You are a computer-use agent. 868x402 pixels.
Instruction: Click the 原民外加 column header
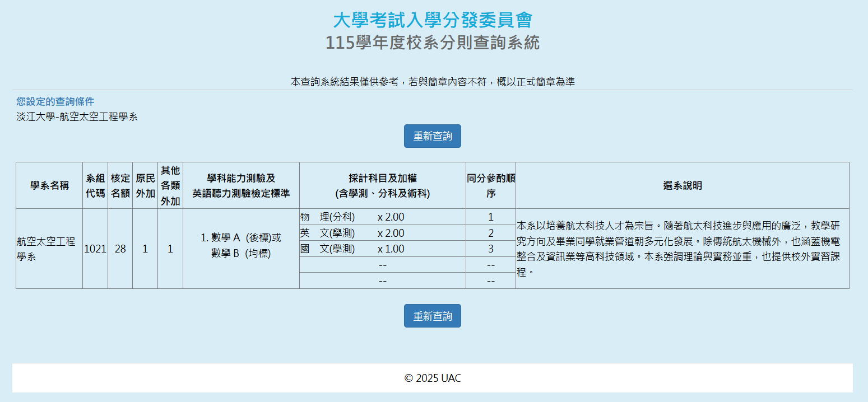(x=145, y=185)
